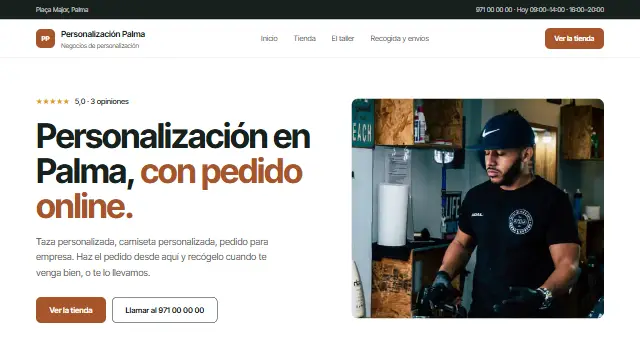
Task: Click the main hero headline
Action: pyautogui.click(x=173, y=171)
